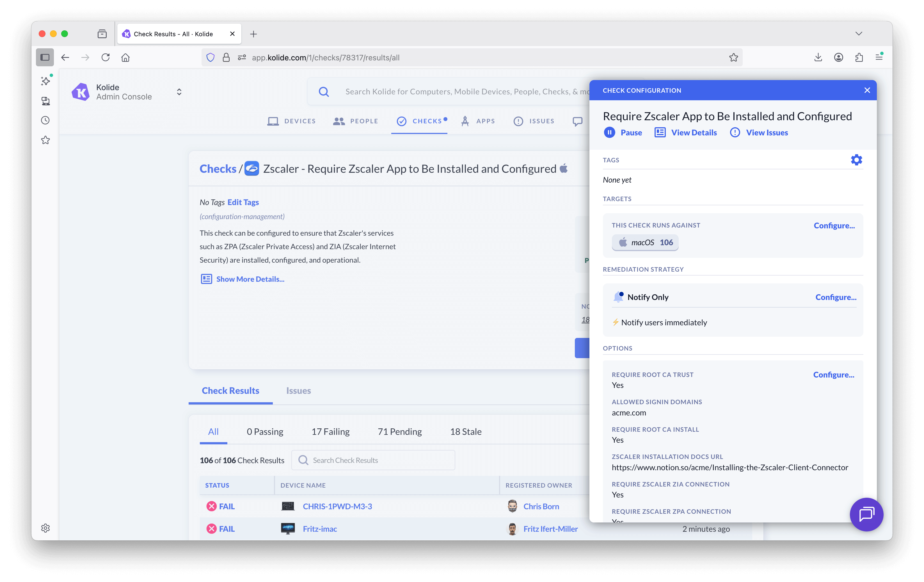Pause the check via the pause icon
The height and width of the screenshot is (582, 924).
(609, 133)
